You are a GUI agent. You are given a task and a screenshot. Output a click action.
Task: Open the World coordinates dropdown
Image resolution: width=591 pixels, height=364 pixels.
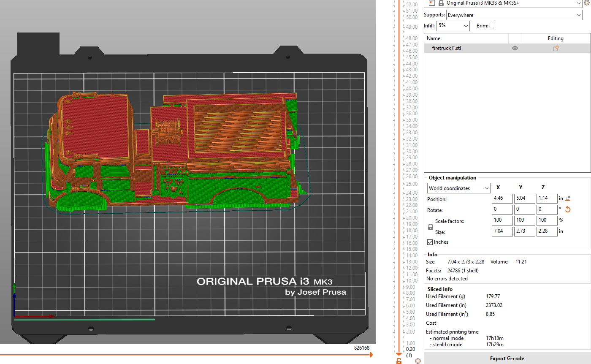click(458, 188)
